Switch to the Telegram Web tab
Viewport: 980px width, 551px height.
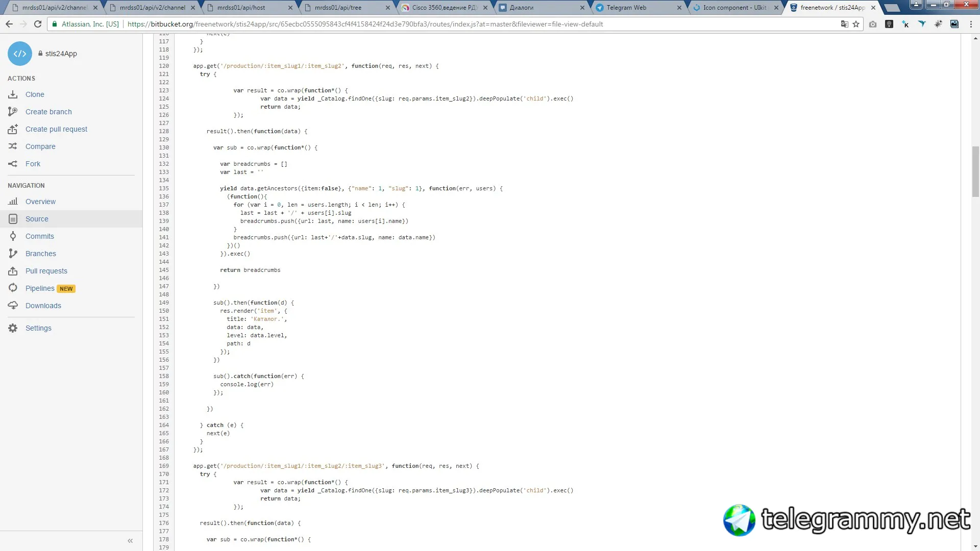(626, 8)
